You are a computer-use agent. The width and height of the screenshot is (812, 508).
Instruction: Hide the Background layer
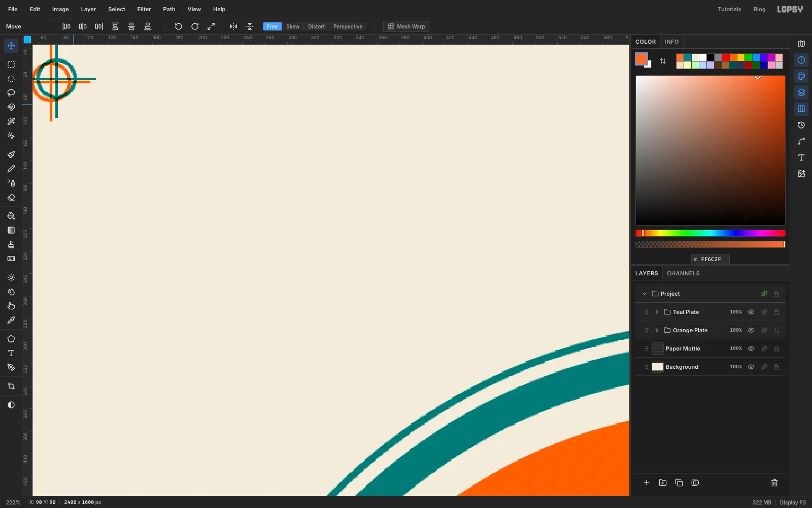point(751,367)
